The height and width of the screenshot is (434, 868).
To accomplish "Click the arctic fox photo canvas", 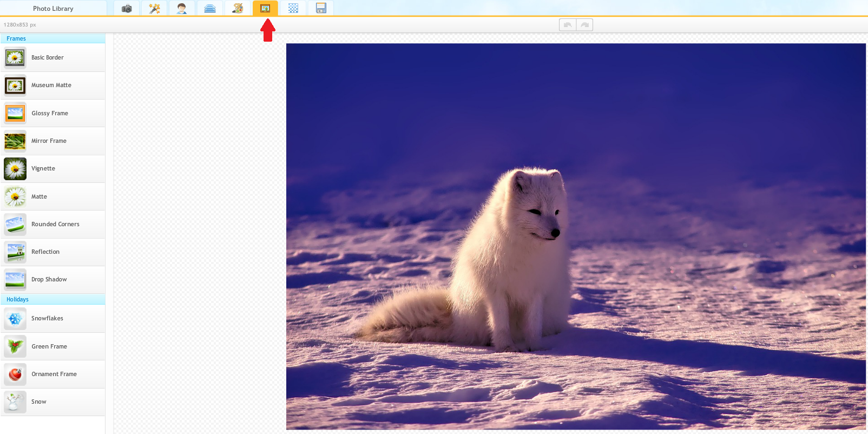I will click(575, 236).
